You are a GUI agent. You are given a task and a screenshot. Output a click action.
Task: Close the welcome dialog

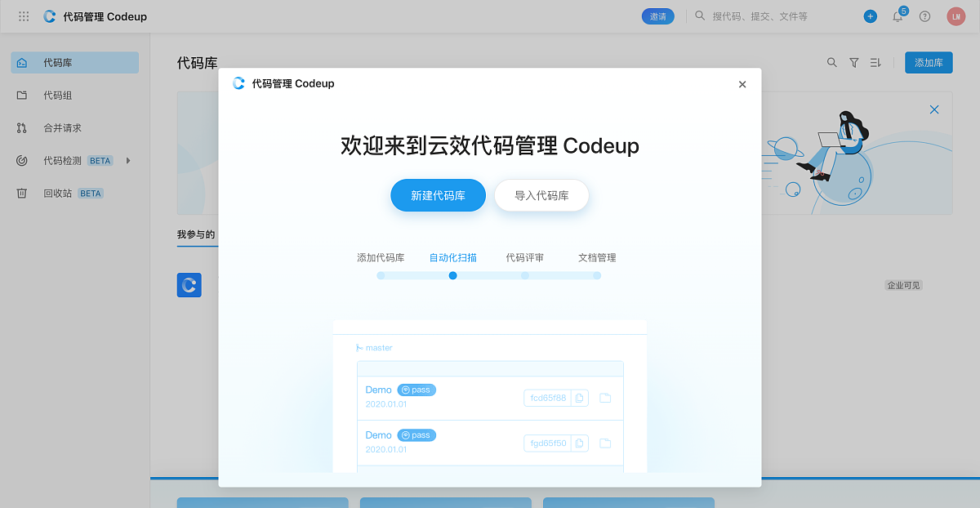pos(742,84)
